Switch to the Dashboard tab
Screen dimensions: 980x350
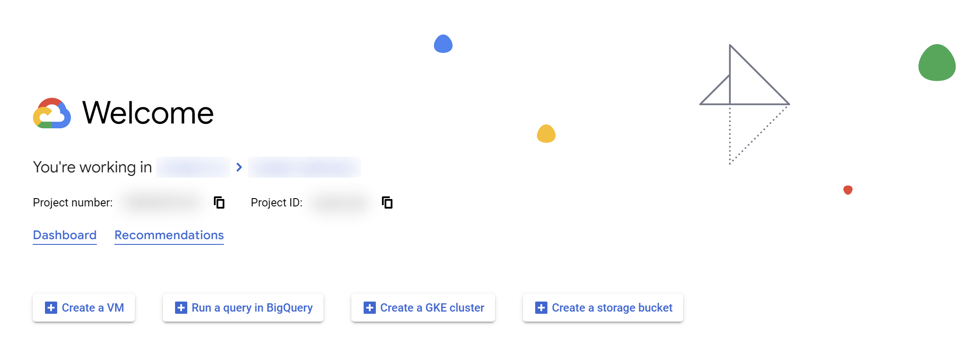tap(65, 235)
